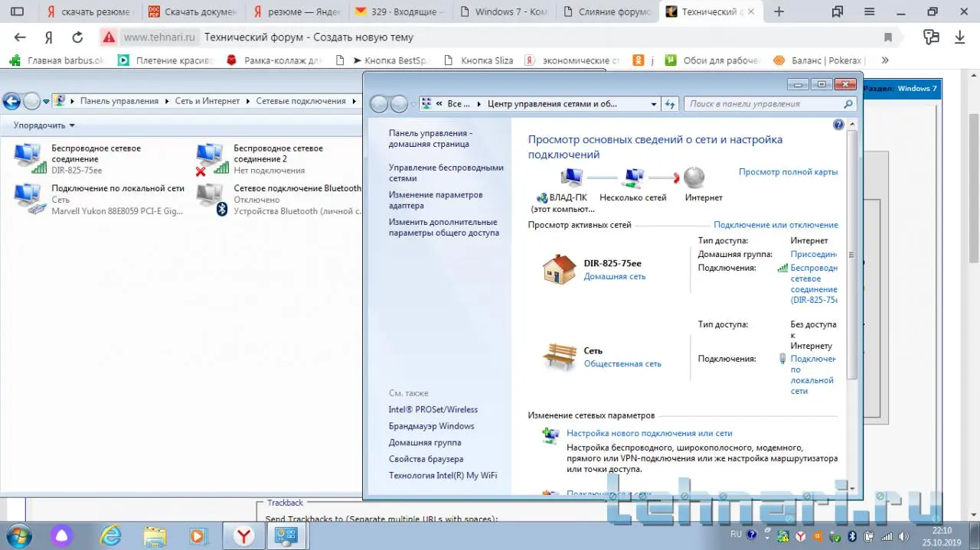Close the 'Технический' active tab
Screen dimensions: 980x550
pos(753,11)
